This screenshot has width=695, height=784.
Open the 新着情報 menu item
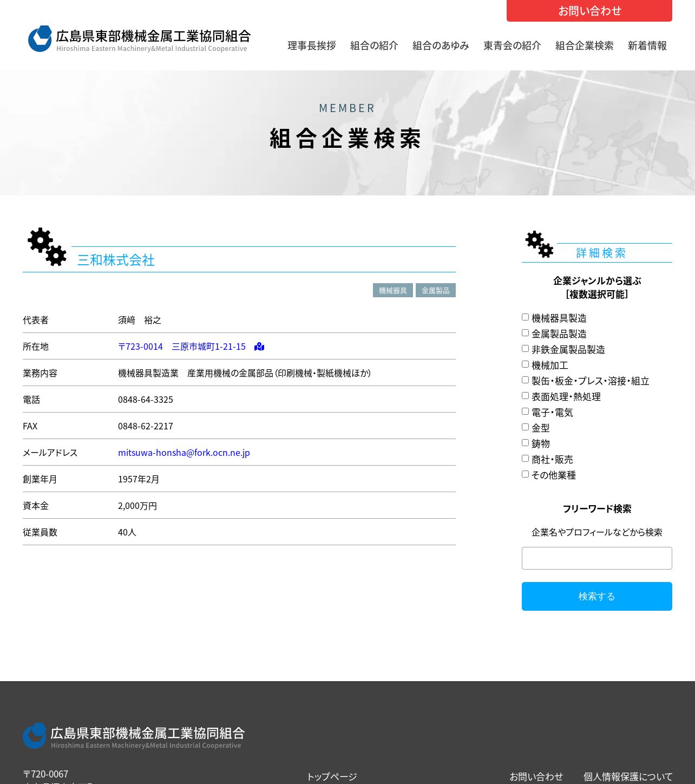click(x=647, y=45)
